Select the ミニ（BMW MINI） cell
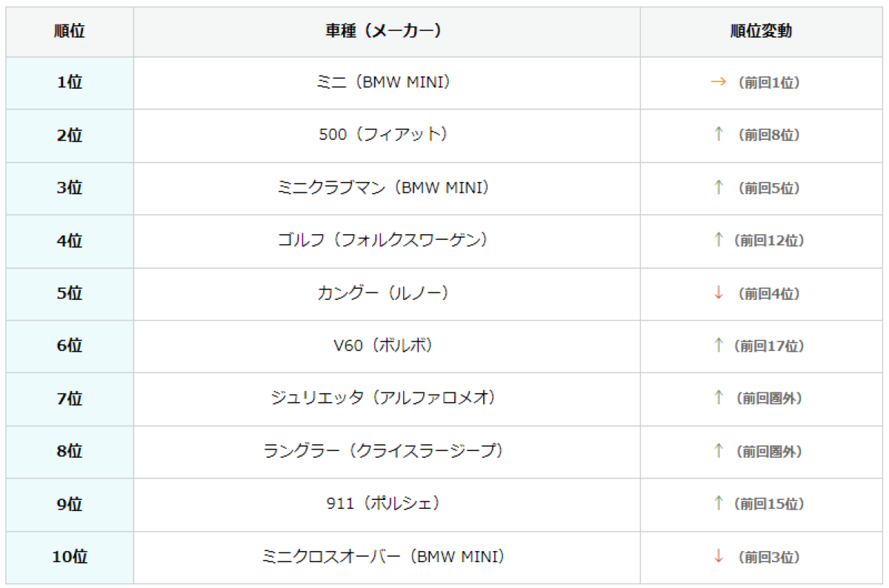Viewport: 889px width, 588px height. (x=387, y=83)
